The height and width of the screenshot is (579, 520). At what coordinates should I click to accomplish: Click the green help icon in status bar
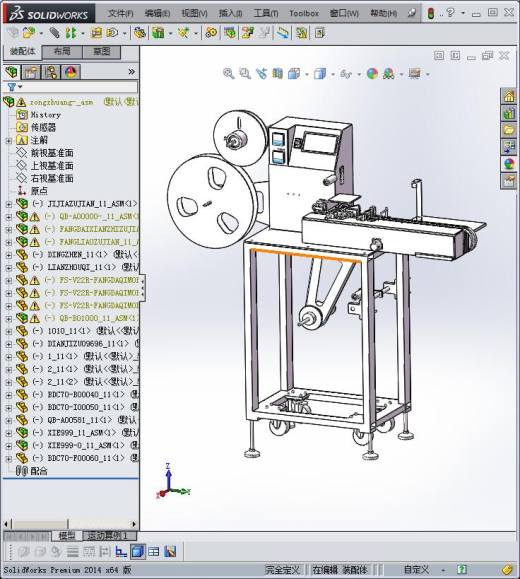[462, 569]
